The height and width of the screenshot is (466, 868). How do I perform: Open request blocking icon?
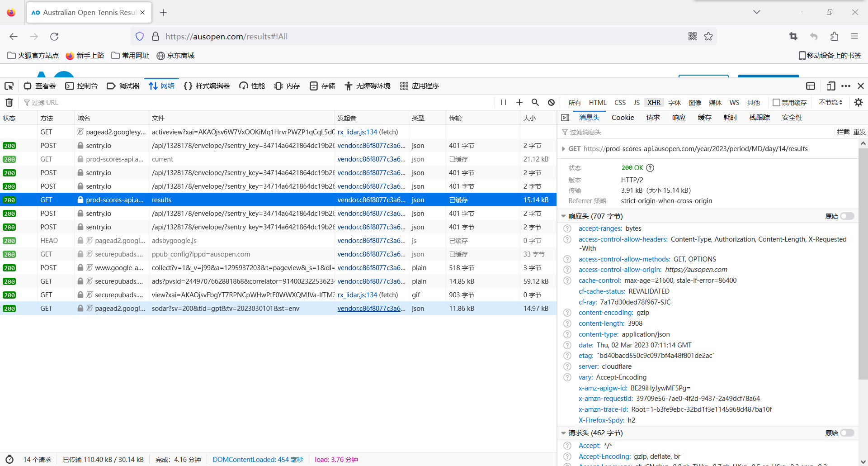point(551,103)
